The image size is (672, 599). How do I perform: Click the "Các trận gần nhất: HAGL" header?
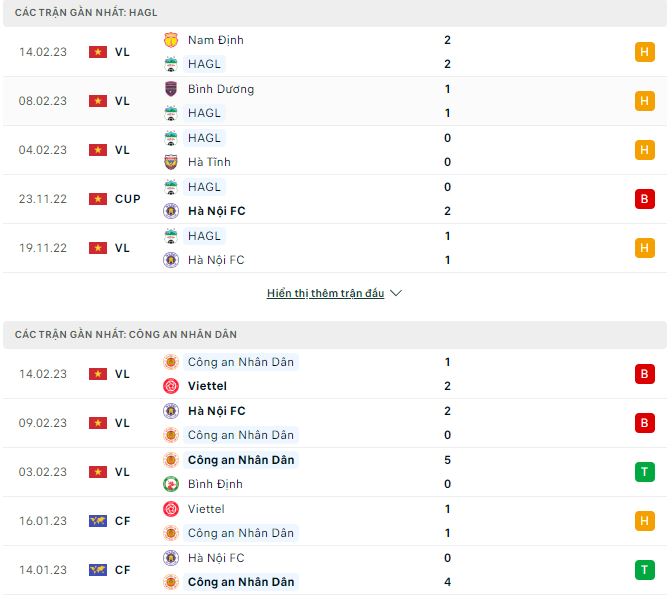[88, 13]
